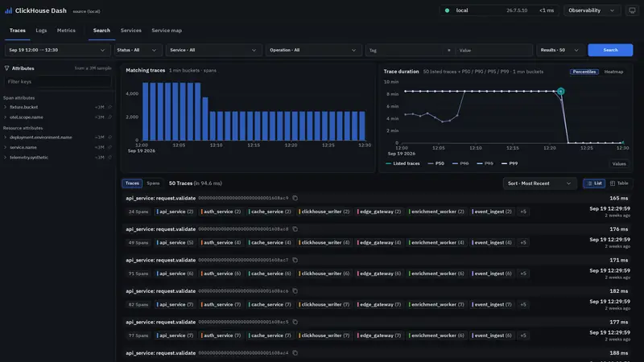Click the Value input field

[x=493, y=50]
